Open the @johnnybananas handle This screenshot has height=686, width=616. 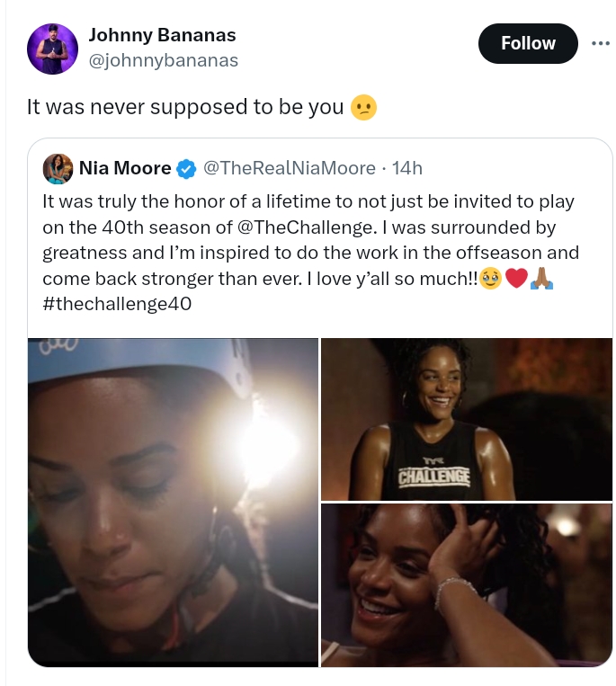click(x=164, y=60)
